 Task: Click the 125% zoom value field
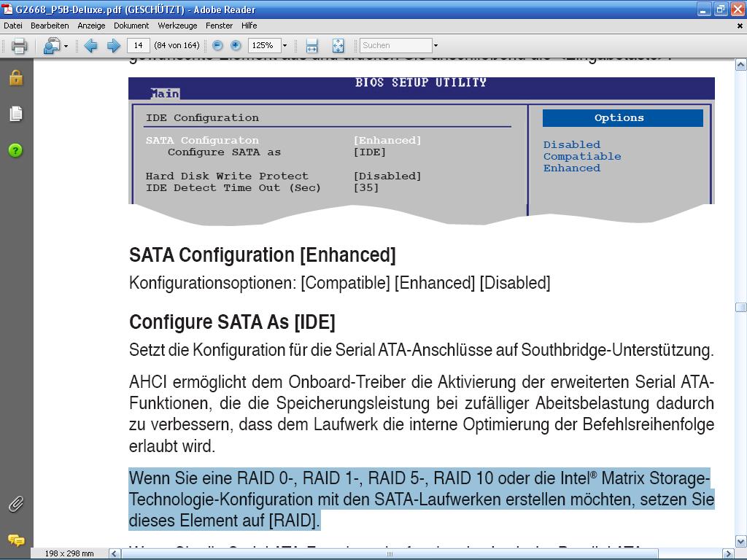pyautogui.click(x=264, y=45)
